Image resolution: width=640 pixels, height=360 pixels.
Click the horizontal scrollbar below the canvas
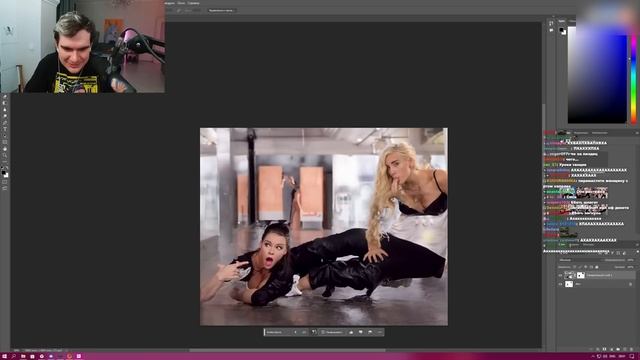tap(287, 350)
